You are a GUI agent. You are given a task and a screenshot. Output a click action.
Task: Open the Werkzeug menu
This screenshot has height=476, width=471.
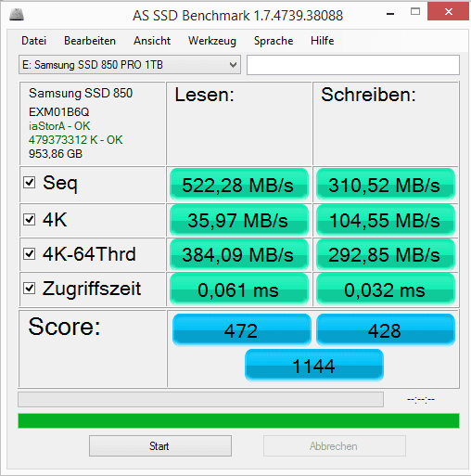212,41
